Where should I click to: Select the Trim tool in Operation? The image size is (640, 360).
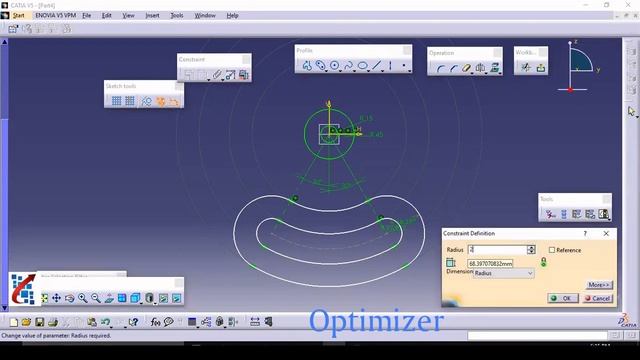[467, 68]
